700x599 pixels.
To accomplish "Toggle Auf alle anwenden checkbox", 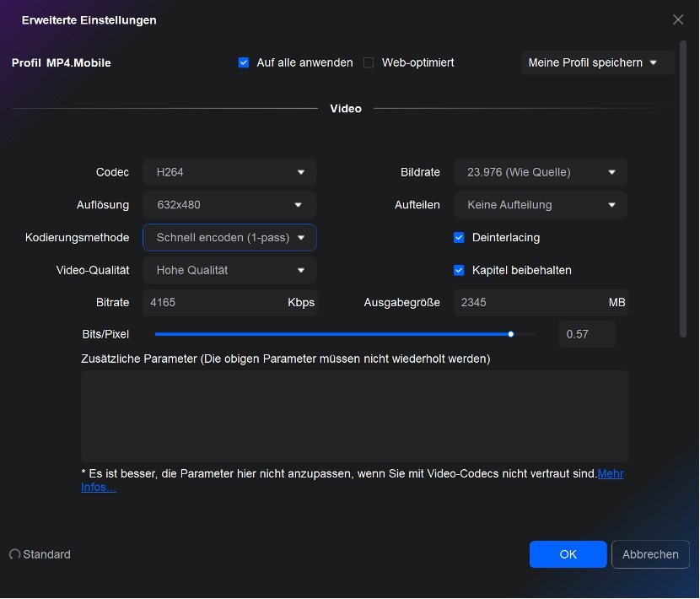I will [244, 62].
